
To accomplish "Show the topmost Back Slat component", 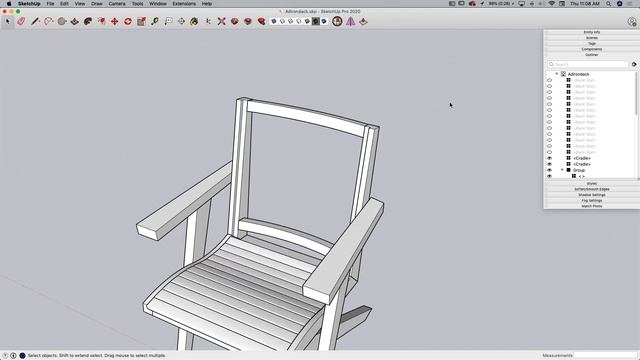I will click(549, 80).
